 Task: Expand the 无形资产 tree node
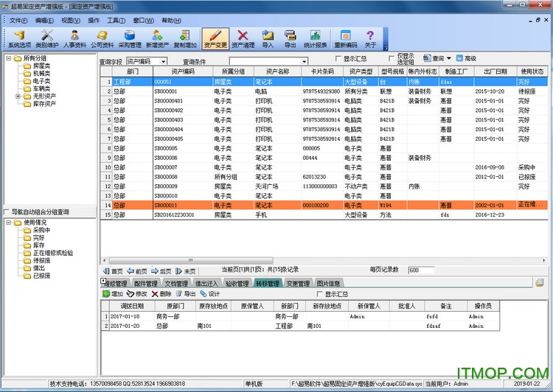click(x=17, y=97)
